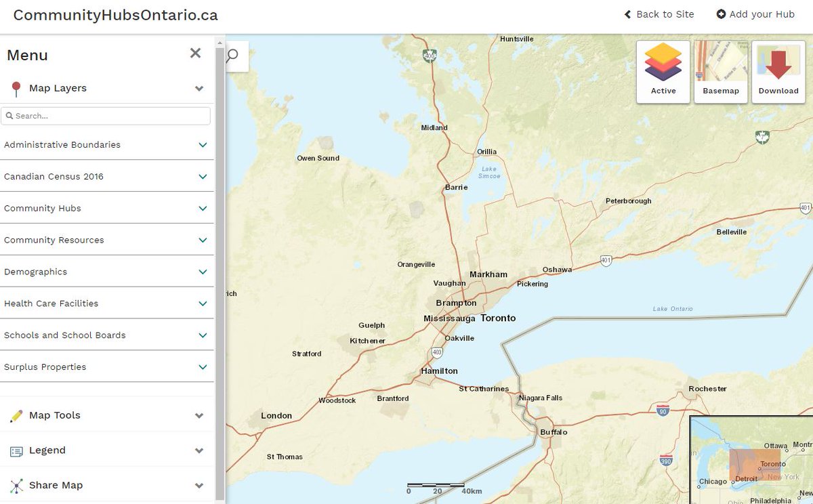Open Share Map section label

(x=56, y=486)
